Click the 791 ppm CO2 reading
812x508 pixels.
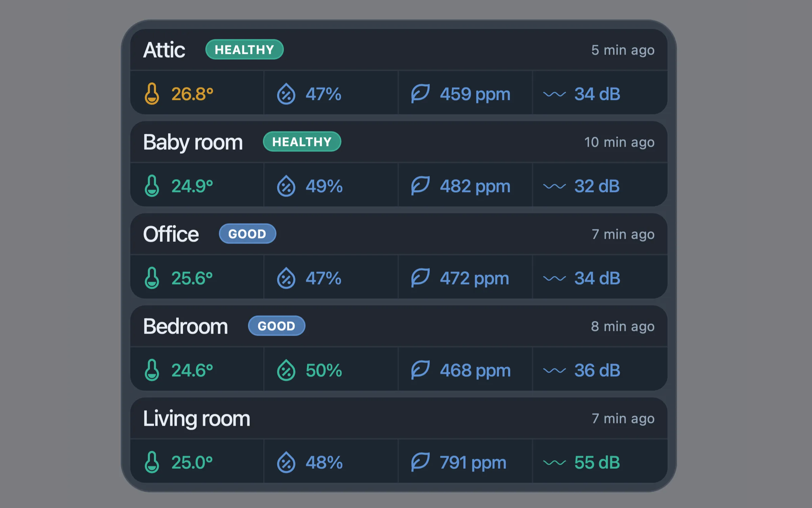[473, 463]
